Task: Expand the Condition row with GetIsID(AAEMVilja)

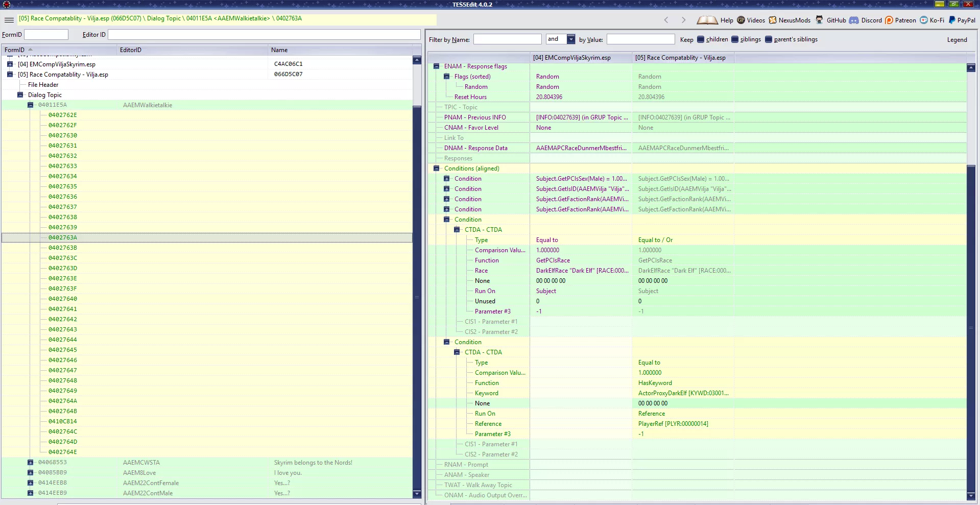Action: point(447,189)
